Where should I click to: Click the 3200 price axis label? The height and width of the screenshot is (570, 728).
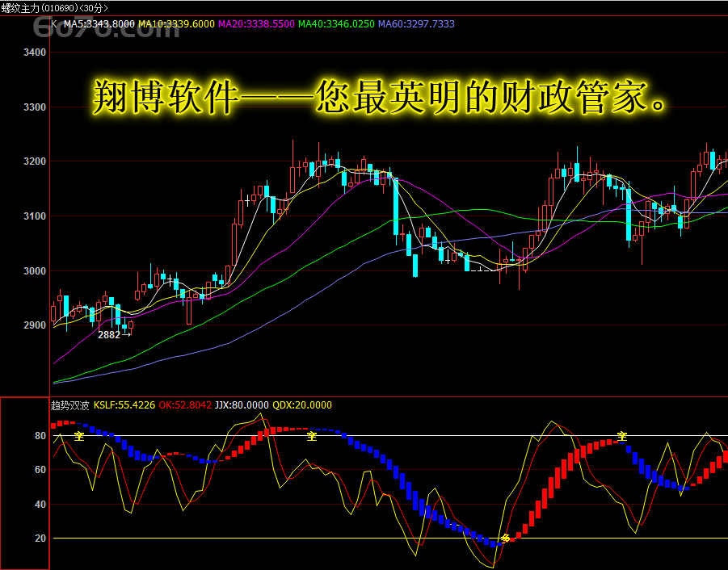(35, 161)
